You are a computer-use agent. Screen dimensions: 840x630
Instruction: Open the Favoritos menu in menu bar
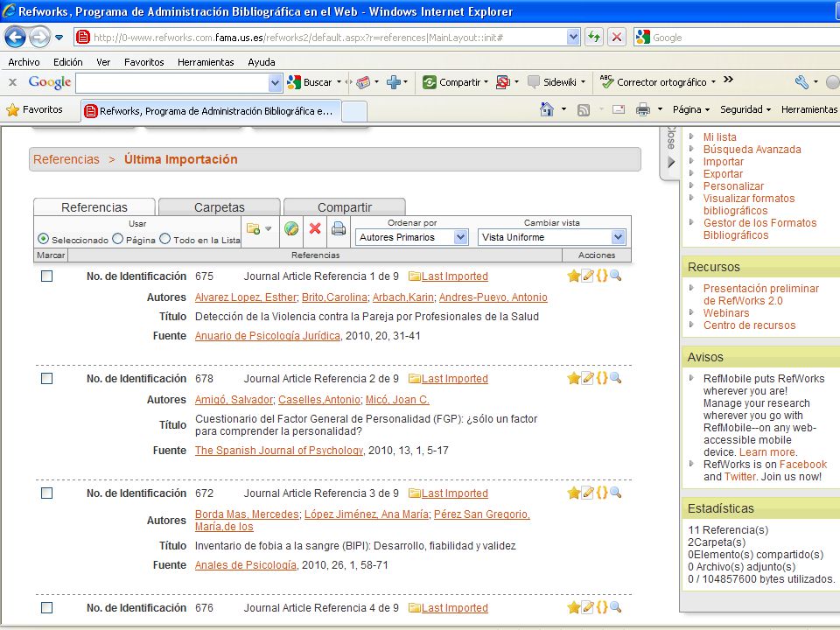(x=144, y=62)
